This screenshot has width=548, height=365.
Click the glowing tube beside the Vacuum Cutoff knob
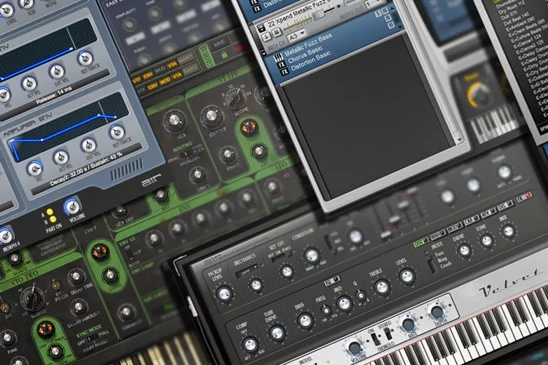[x=248, y=128]
